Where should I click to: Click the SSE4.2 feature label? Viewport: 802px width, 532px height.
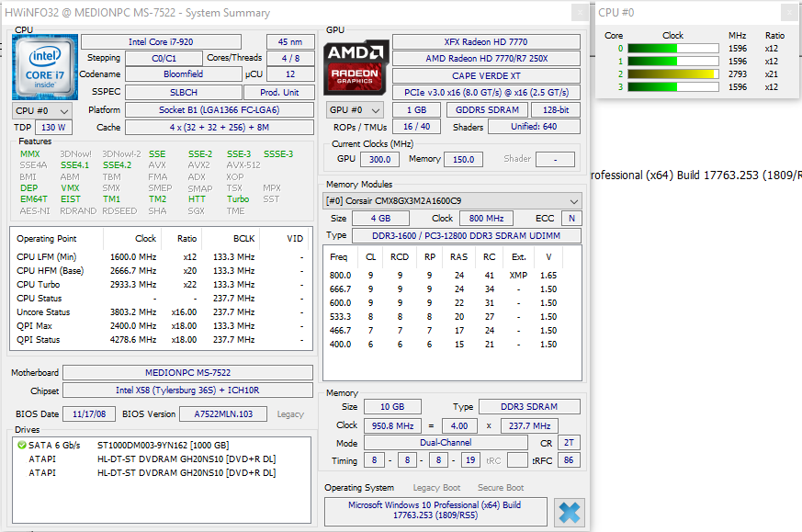(117, 165)
